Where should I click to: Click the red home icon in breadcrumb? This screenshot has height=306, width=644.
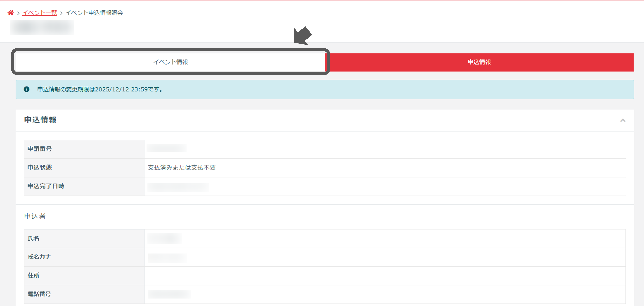(x=10, y=13)
